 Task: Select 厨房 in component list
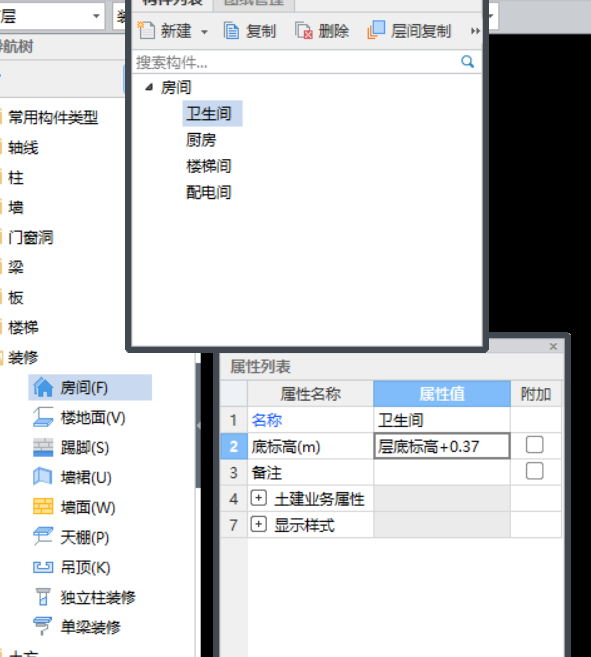[201, 140]
